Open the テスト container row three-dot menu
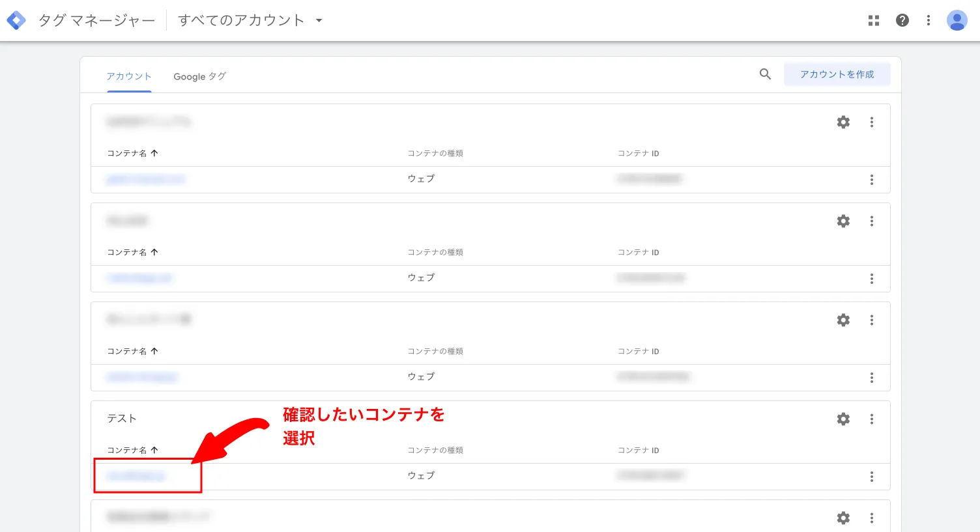980x532 pixels. point(872,477)
